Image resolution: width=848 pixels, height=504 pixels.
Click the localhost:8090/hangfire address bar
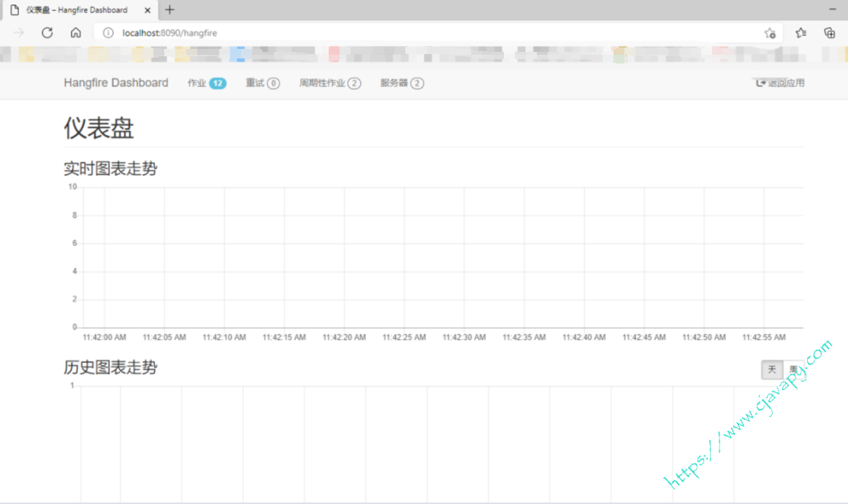point(438,33)
